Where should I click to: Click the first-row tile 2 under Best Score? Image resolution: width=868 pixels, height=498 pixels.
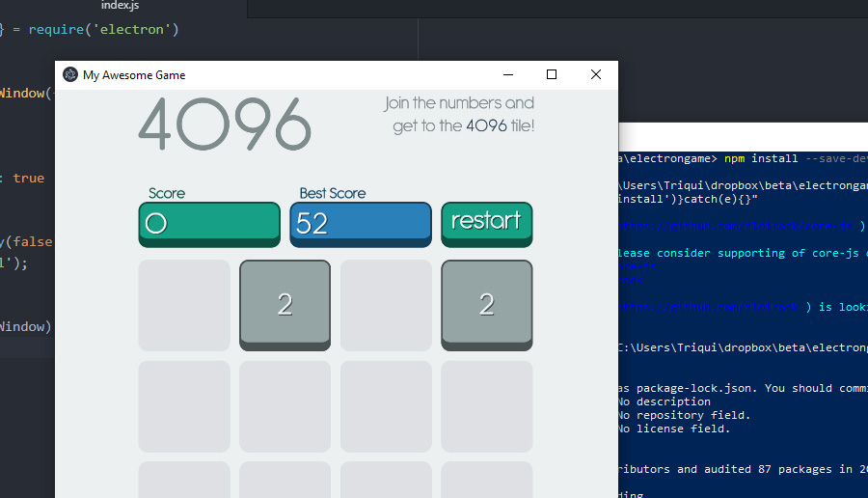pos(285,305)
